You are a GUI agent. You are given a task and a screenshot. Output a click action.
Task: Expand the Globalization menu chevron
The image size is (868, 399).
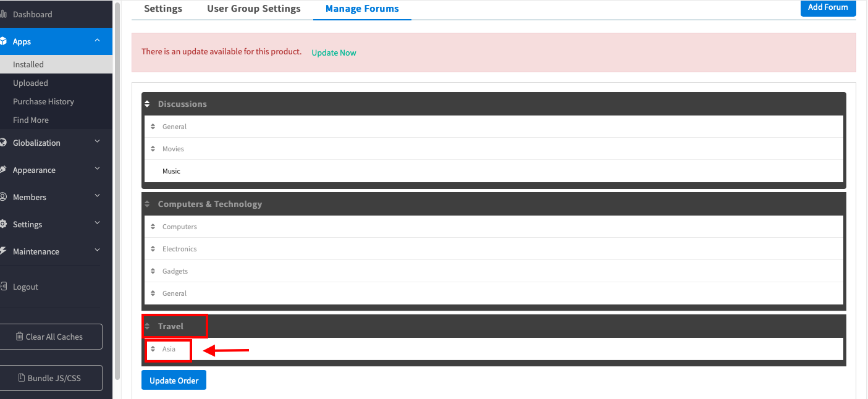point(97,142)
